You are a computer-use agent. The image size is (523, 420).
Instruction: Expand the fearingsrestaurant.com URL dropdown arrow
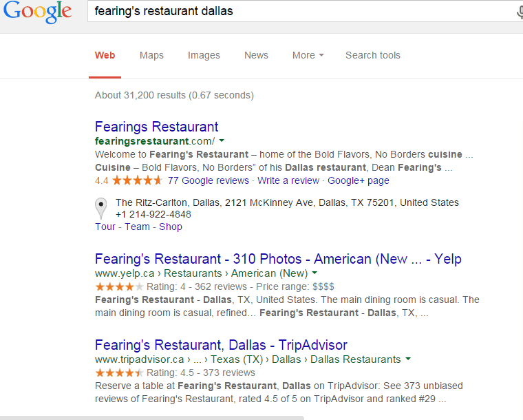(x=222, y=140)
